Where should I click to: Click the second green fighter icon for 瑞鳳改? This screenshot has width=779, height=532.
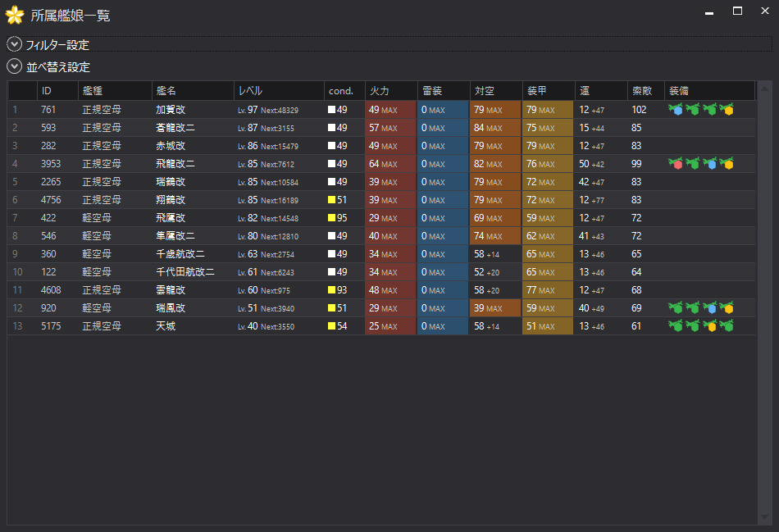tap(693, 308)
